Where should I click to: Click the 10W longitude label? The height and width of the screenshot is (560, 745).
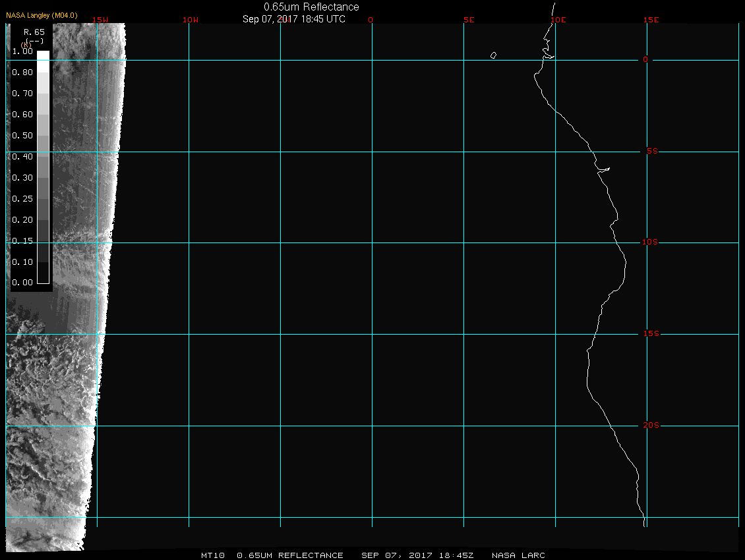point(190,20)
